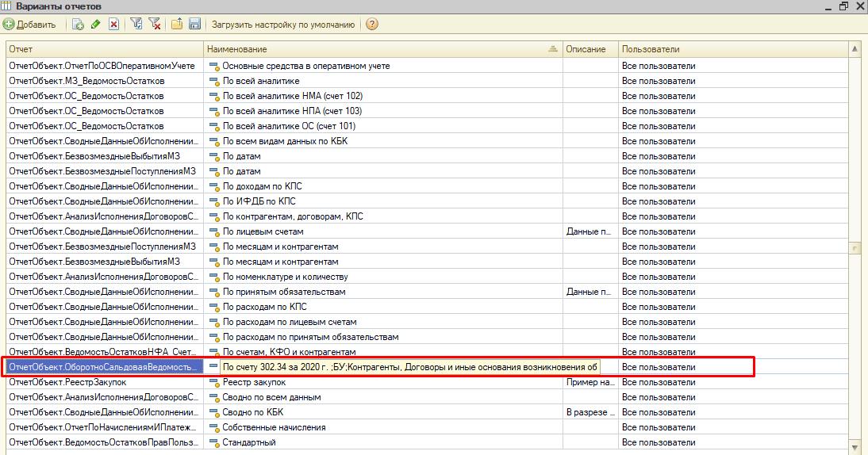This screenshot has width=868, height=455.
Task: Click Загрузить настройку по умолчанию
Action: 283,25
